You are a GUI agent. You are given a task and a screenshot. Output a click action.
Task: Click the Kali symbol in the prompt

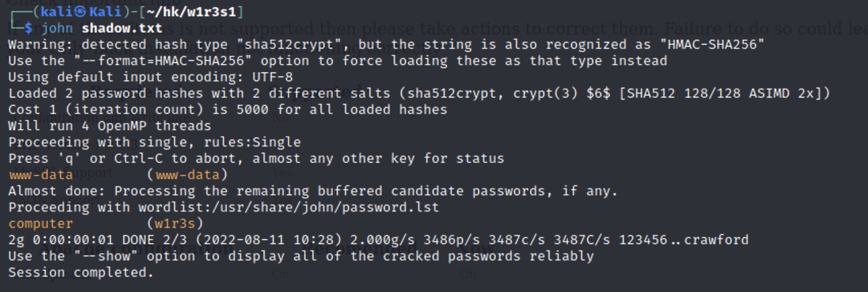81,12
